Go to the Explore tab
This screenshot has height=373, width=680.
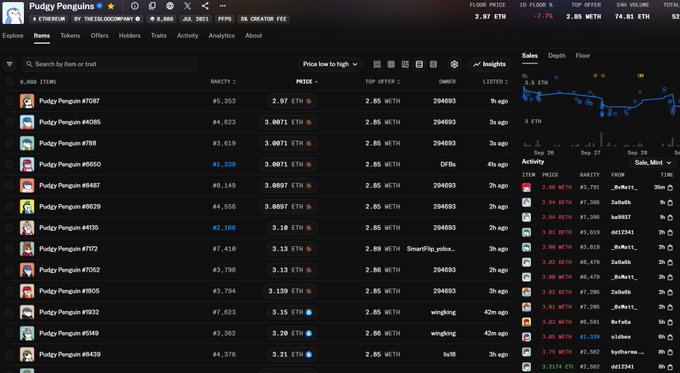(x=13, y=36)
